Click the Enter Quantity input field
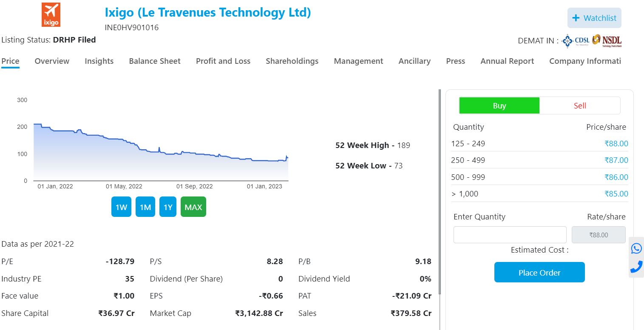The image size is (644, 330). coord(510,235)
